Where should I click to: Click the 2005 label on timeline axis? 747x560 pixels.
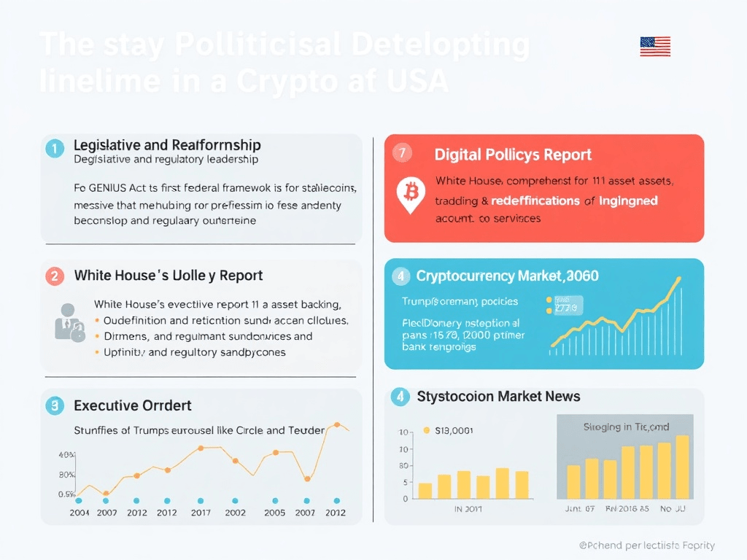tap(275, 513)
